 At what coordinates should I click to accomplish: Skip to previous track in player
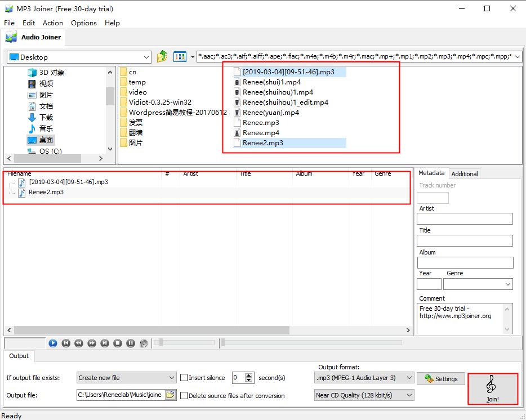click(66, 343)
